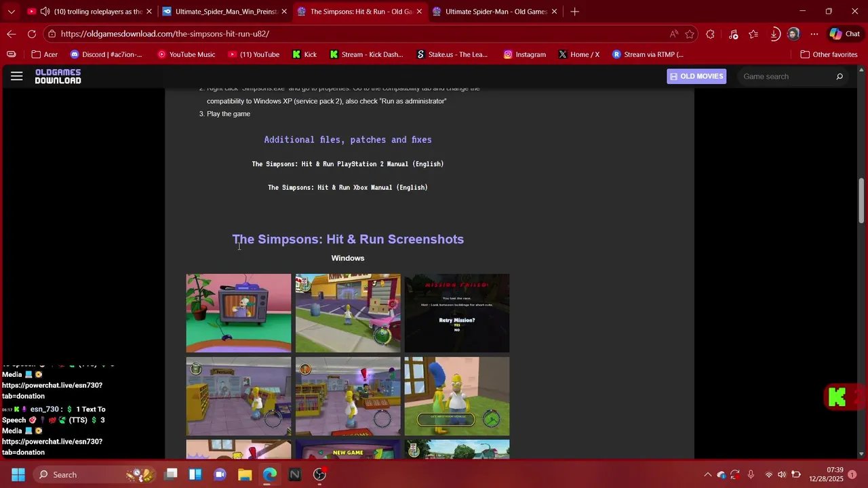Screen dimensions: 868x488
Task: Open the Kick bookmark
Action: coord(304,54)
